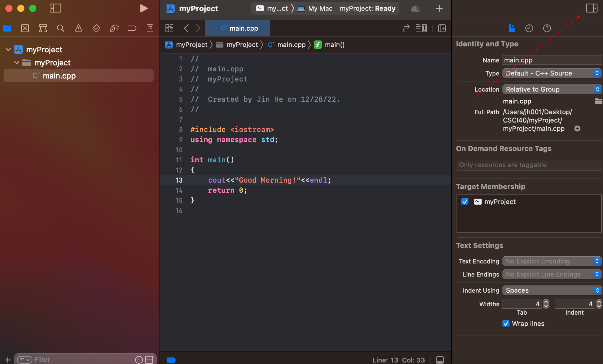Screen dimensions: 603x364
Task: Click the #include <iostream> line
Action: [x=232, y=130]
